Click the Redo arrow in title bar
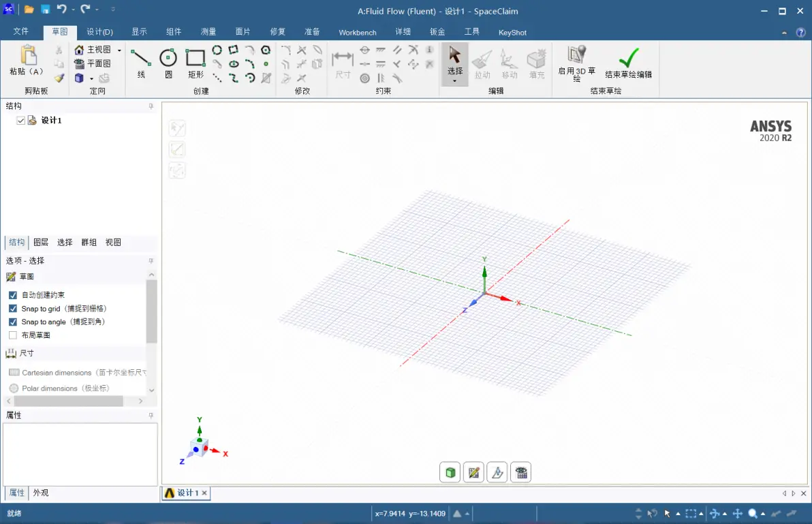 [85, 9]
